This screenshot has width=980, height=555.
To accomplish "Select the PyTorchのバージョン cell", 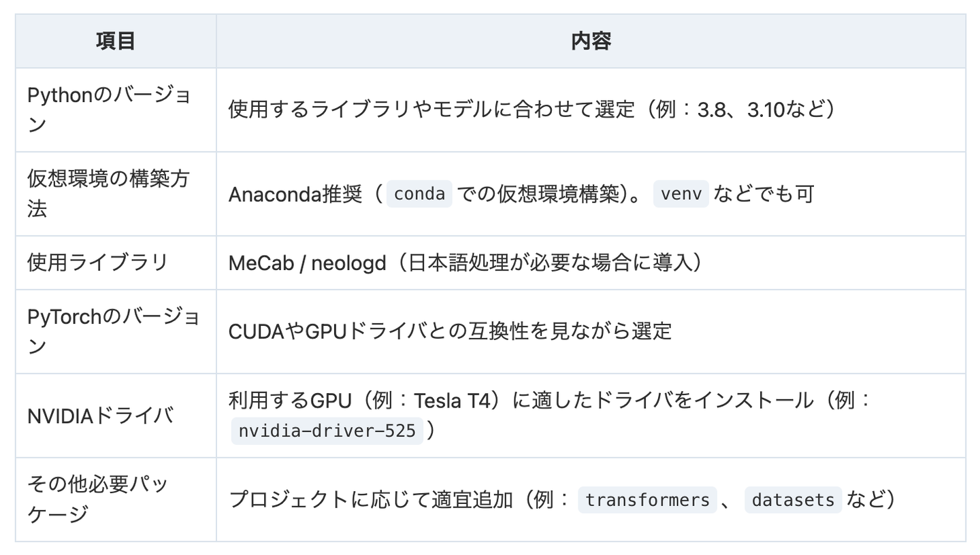I will tap(113, 331).
